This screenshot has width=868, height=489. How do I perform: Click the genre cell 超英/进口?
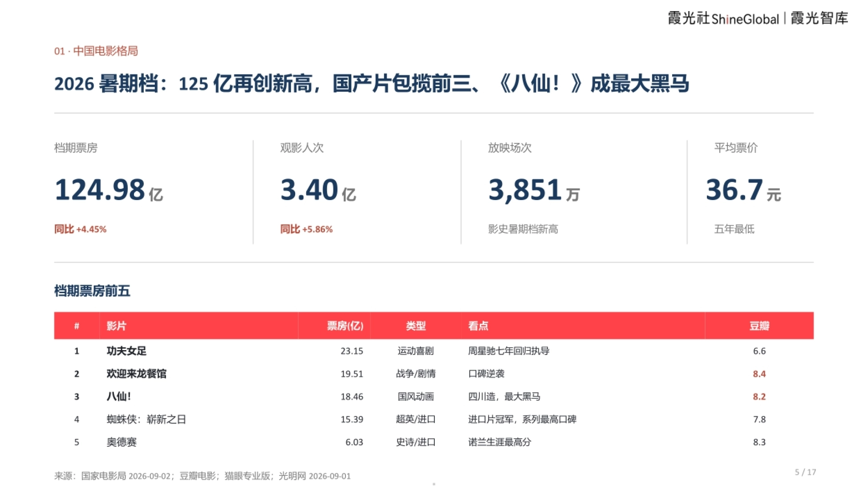(x=416, y=420)
